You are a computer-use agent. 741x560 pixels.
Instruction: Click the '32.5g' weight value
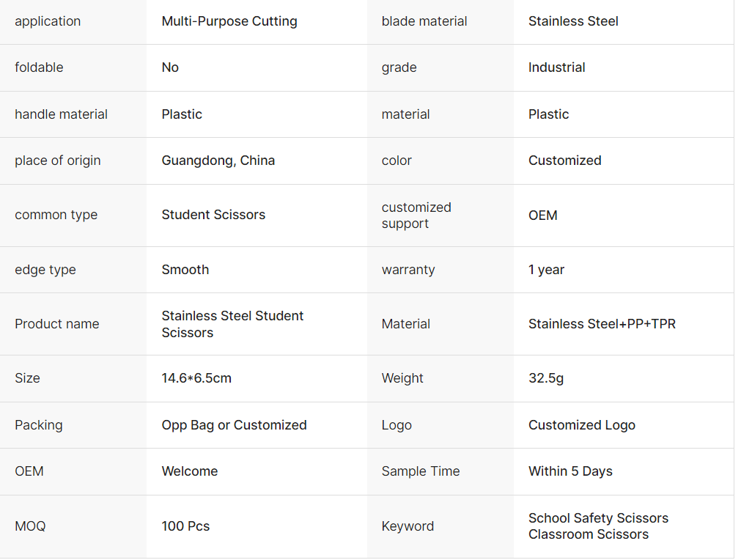tap(546, 378)
